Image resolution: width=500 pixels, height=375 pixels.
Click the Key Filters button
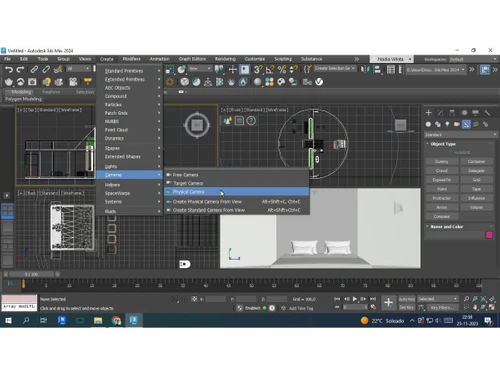444,307
